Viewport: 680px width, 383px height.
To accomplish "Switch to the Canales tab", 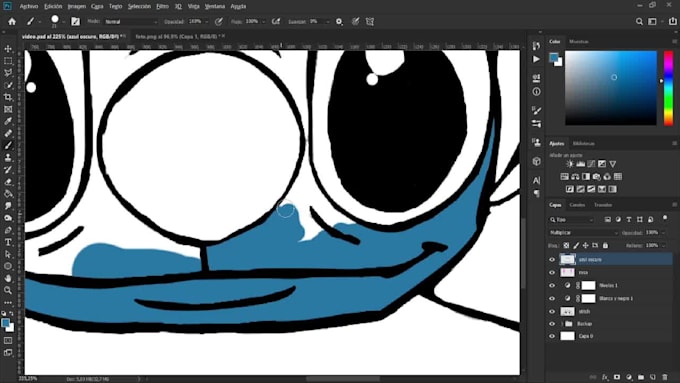I will pos(577,205).
